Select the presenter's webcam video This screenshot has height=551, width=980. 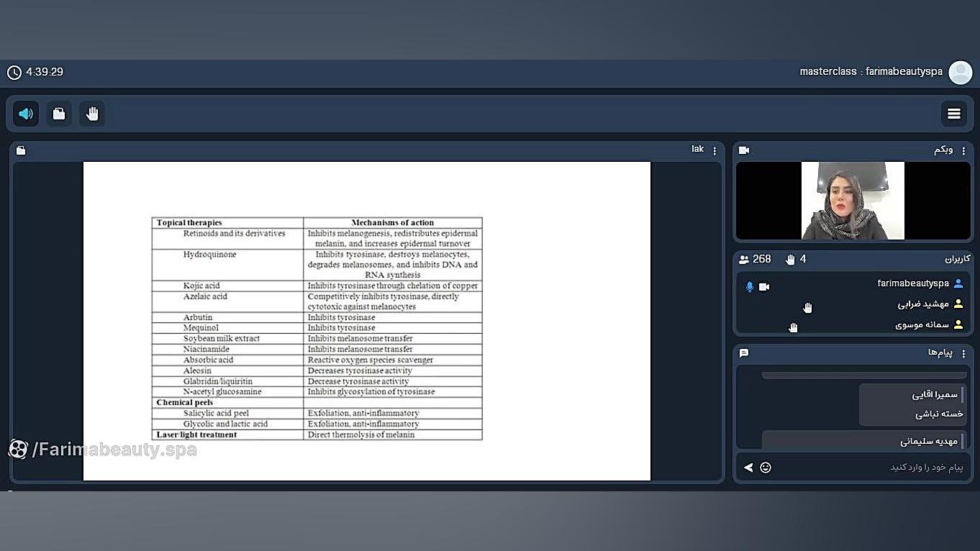pos(853,201)
